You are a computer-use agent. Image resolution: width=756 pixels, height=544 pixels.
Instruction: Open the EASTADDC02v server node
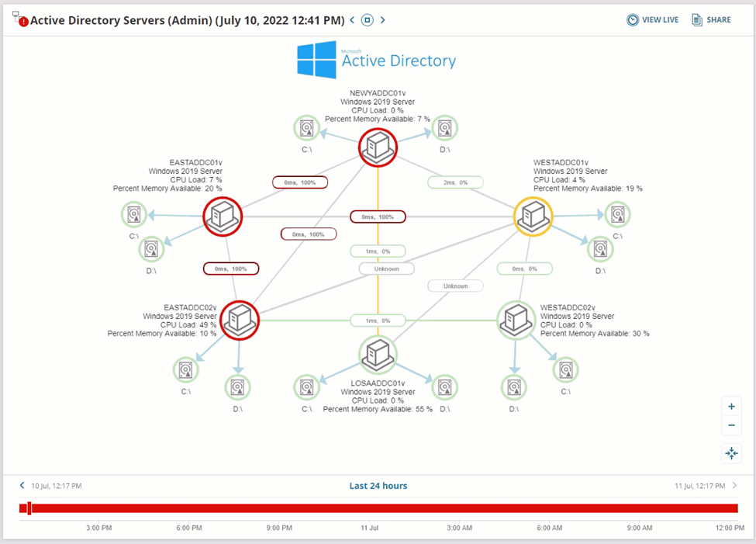240,320
